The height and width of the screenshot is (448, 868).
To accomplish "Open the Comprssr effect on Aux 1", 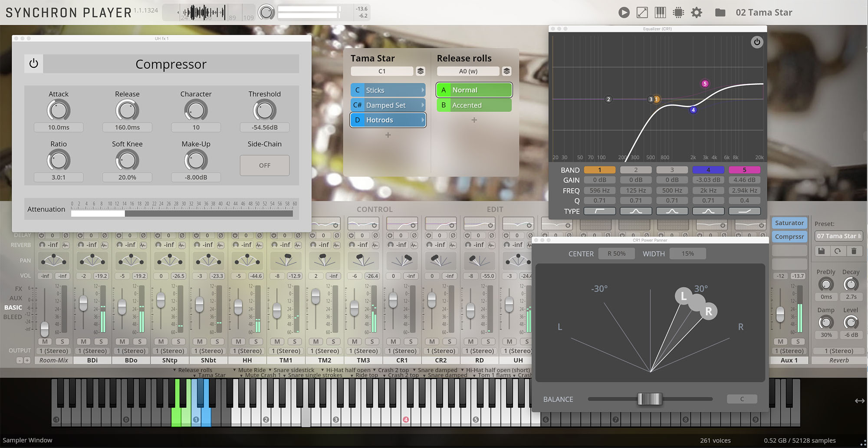I will pyautogui.click(x=789, y=237).
